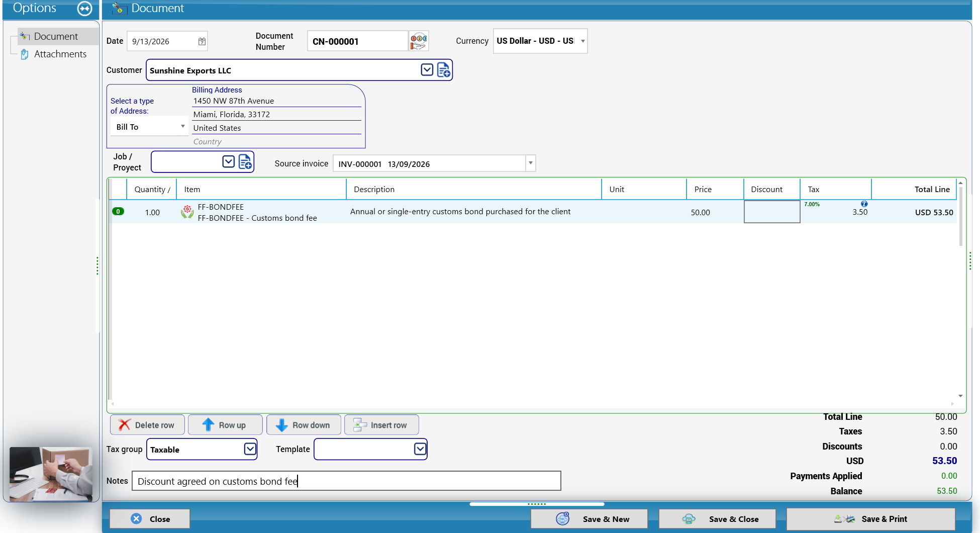Move line with Row up button

225,425
